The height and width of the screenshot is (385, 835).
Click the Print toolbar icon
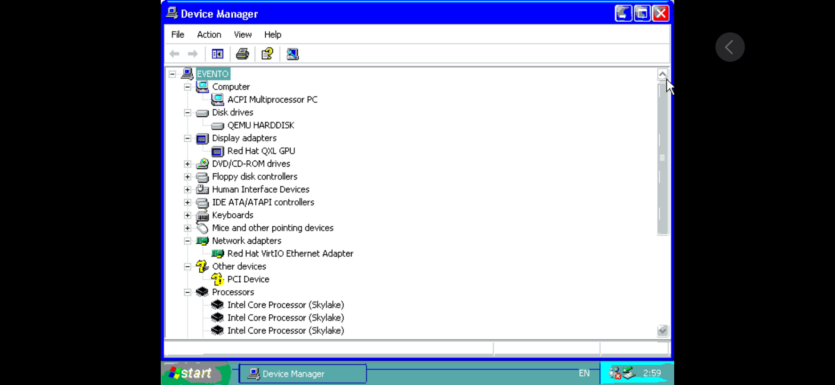242,54
